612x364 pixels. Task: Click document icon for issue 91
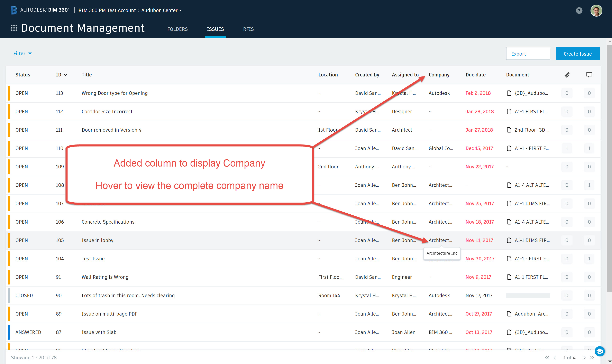click(x=509, y=277)
